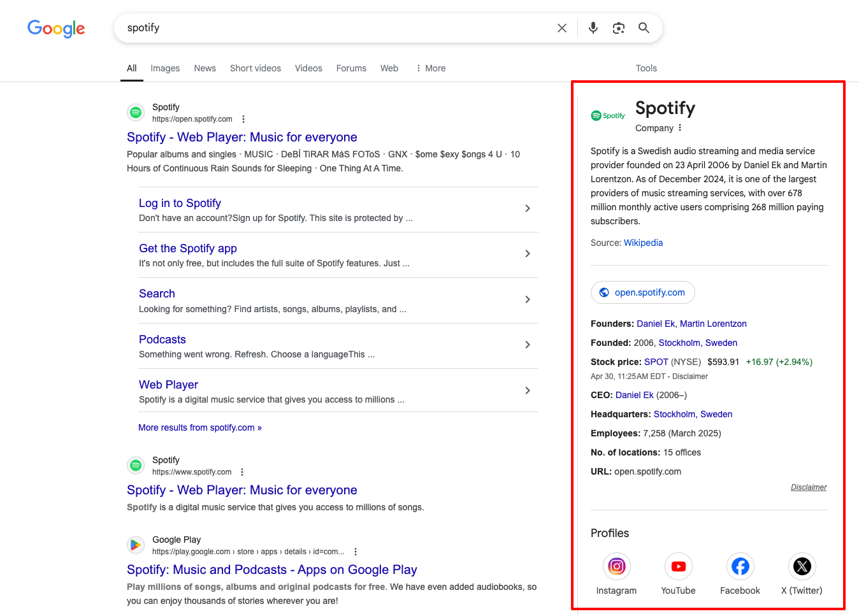Open Spotify's Instagram profile icon
The height and width of the screenshot is (616, 859).
[x=617, y=566]
